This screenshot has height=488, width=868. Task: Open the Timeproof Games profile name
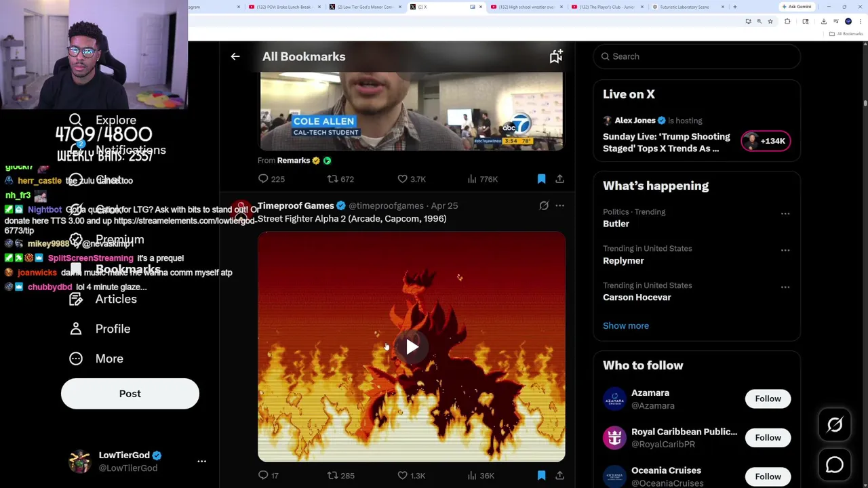point(296,205)
